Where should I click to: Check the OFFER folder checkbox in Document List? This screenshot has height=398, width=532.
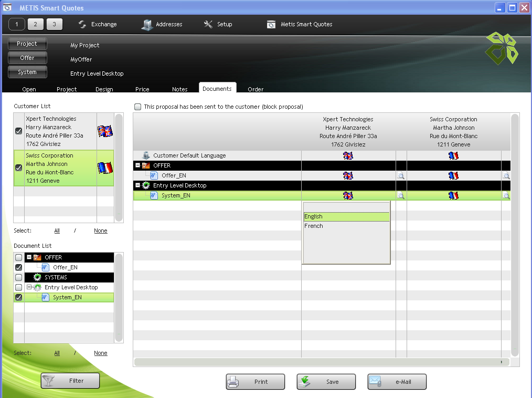[19, 257]
